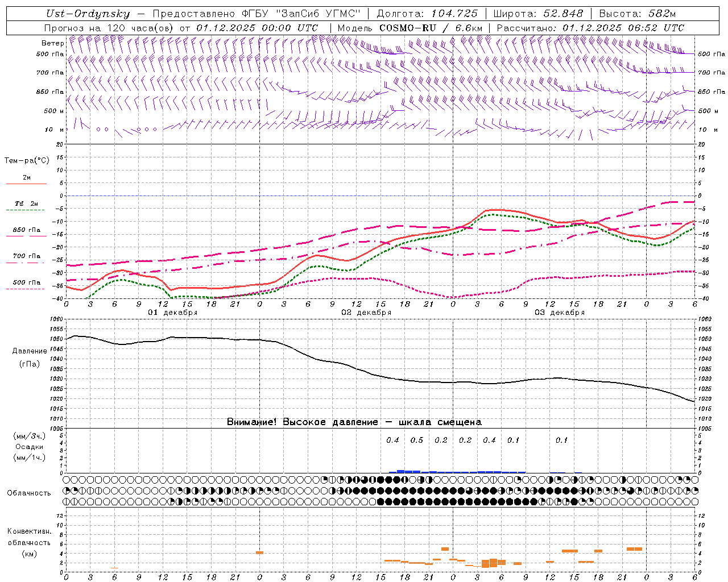Click the "0.5" precipitation amount value
728x582 pixels.
[x=417, y=440]
